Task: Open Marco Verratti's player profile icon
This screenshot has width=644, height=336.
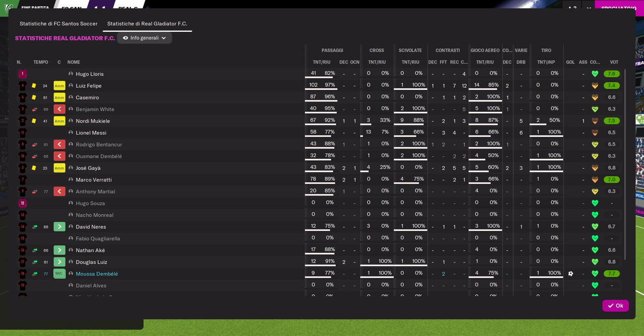Action: pos(71,180)
